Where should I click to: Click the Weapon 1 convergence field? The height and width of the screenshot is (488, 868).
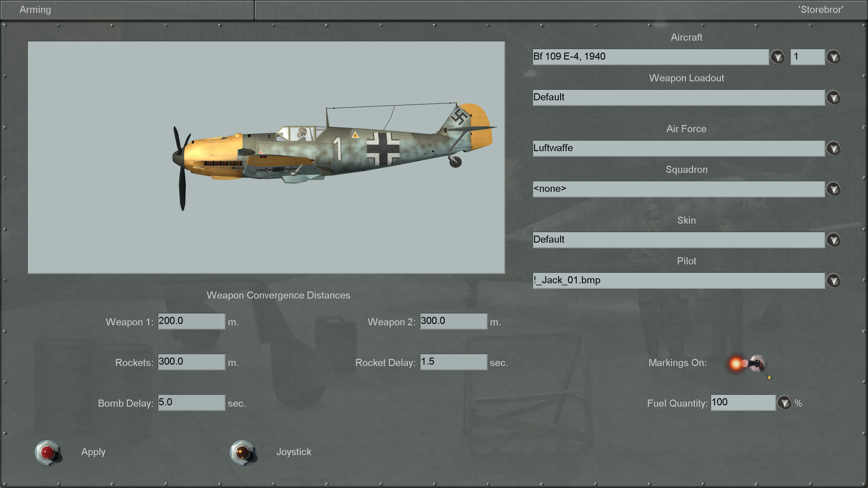click(191, 321)
